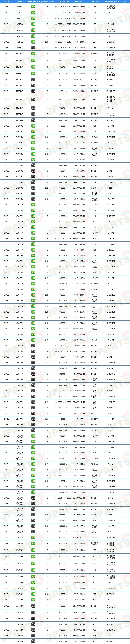Click the 'A 18 XEL' engine code cell

tap(111, 583)
